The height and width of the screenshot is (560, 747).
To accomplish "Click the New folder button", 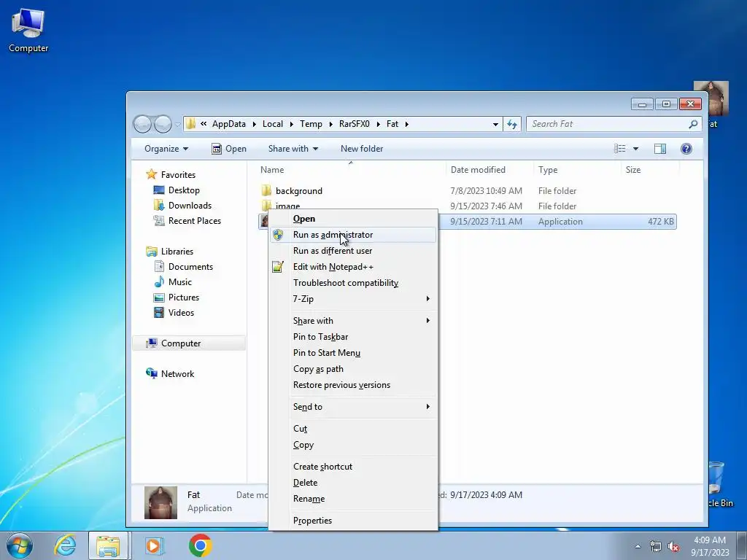I will tap(362, 149).
